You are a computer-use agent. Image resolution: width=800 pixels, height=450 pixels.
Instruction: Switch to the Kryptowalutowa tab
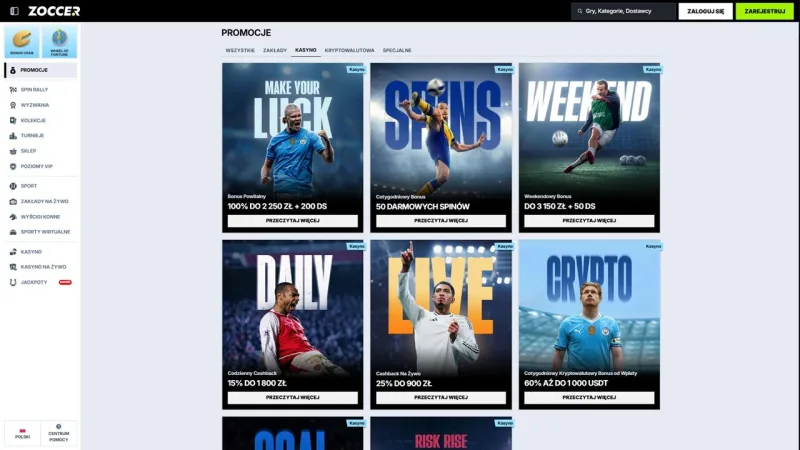pyautogui.click(x=349, y=51)
